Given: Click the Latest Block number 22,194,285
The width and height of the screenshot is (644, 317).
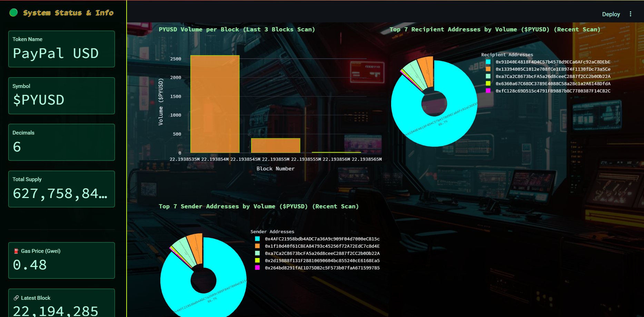Looking at the screenshot, I should [56, 311].
